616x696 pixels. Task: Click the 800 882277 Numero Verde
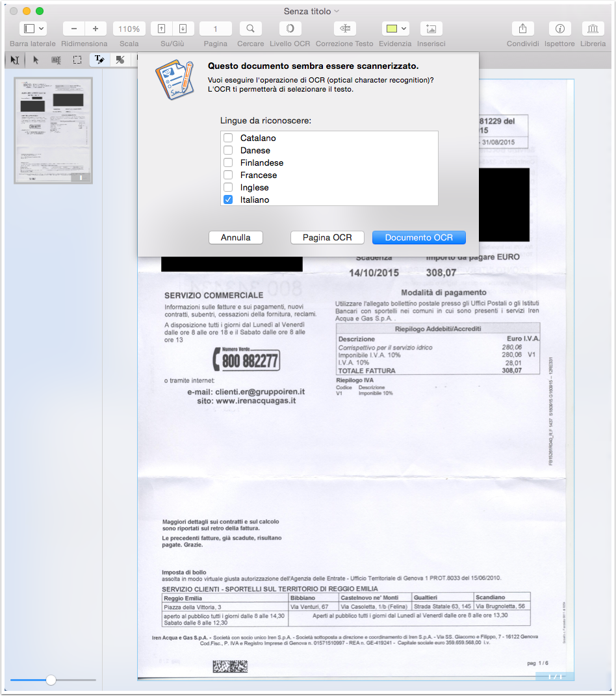click(246, 359)
